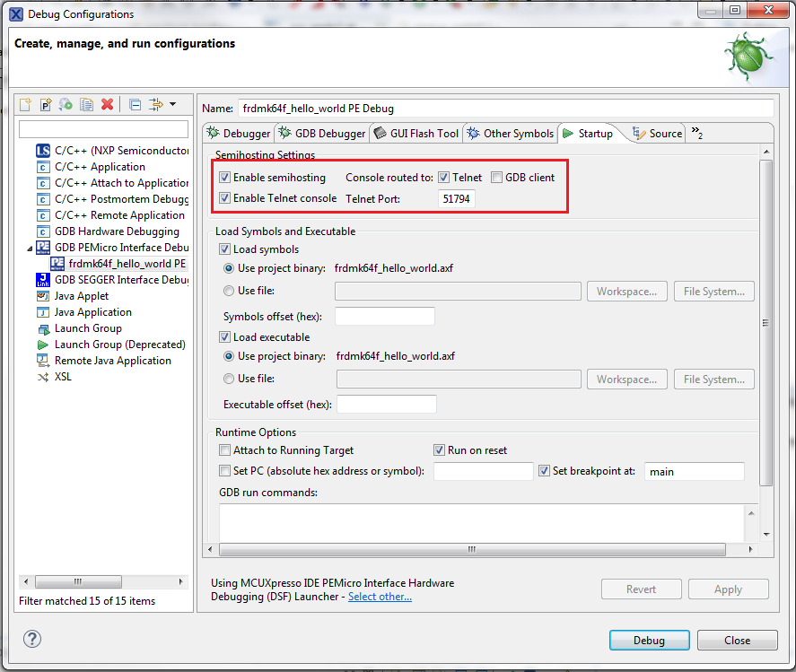The height and width of the screenshot is (672, 796).
Task: Click Remote Java Application icon
Action: pos(43,361)
